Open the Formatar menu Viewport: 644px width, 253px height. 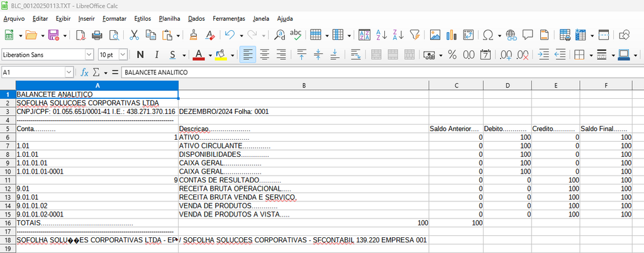(x=114, y=19)
